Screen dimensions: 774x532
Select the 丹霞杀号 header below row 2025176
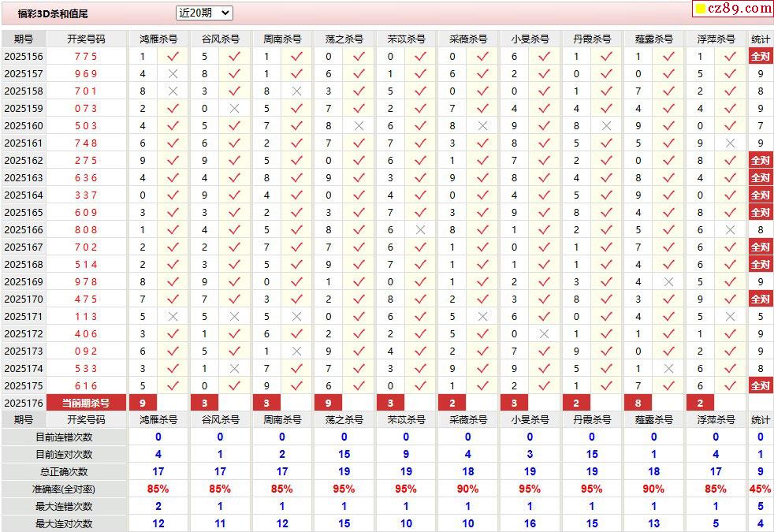pyautogui.click(x=591, y=420)
